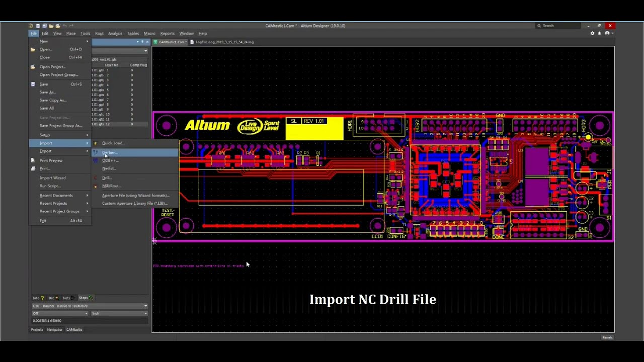Click the Save All icon in the quick access toolbar
This screenshot has width=644, height=362.
[44, 26]
